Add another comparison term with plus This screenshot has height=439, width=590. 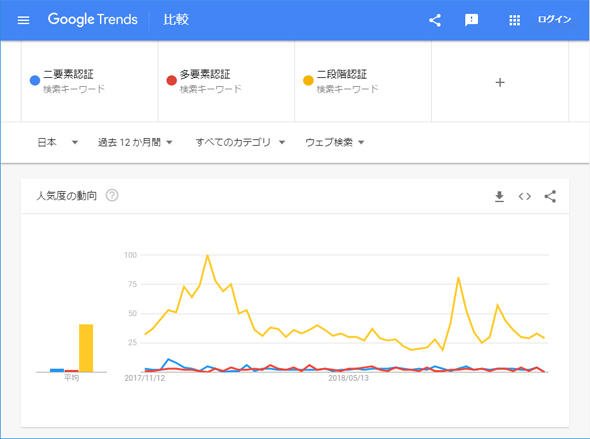click(500, 82)
